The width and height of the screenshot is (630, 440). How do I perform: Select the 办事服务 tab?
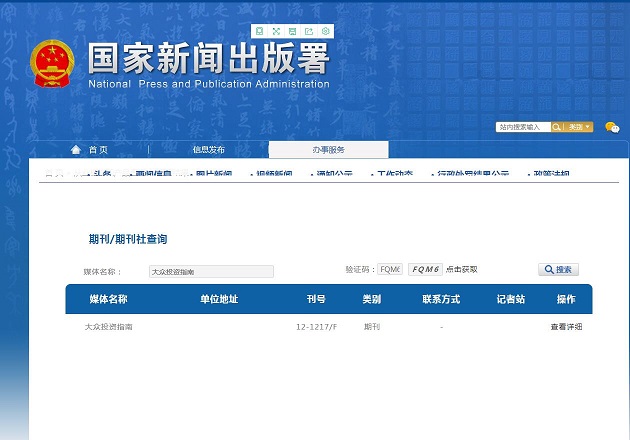point(328,150)
